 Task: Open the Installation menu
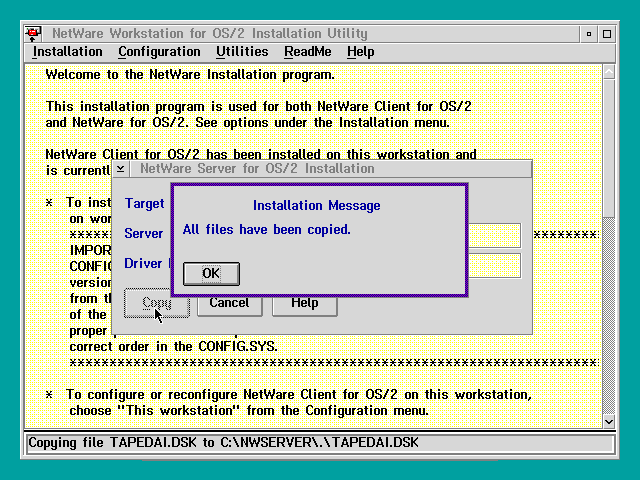(x=67, y=52)
